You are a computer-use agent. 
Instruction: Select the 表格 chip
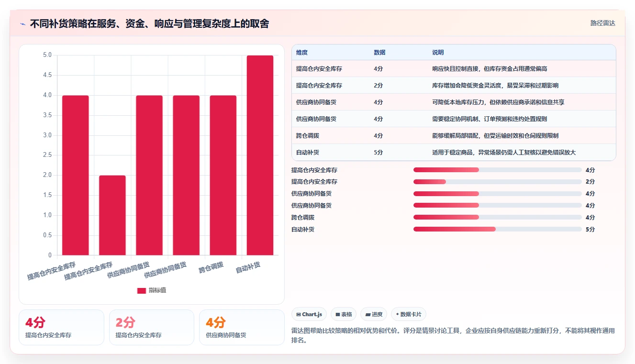tap(344, 314)
